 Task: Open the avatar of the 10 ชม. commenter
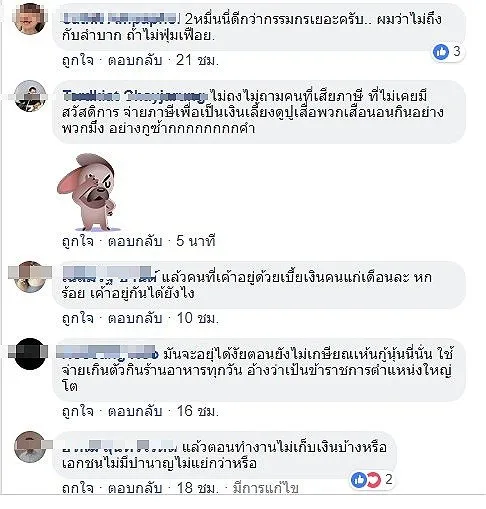coord(30,277)
